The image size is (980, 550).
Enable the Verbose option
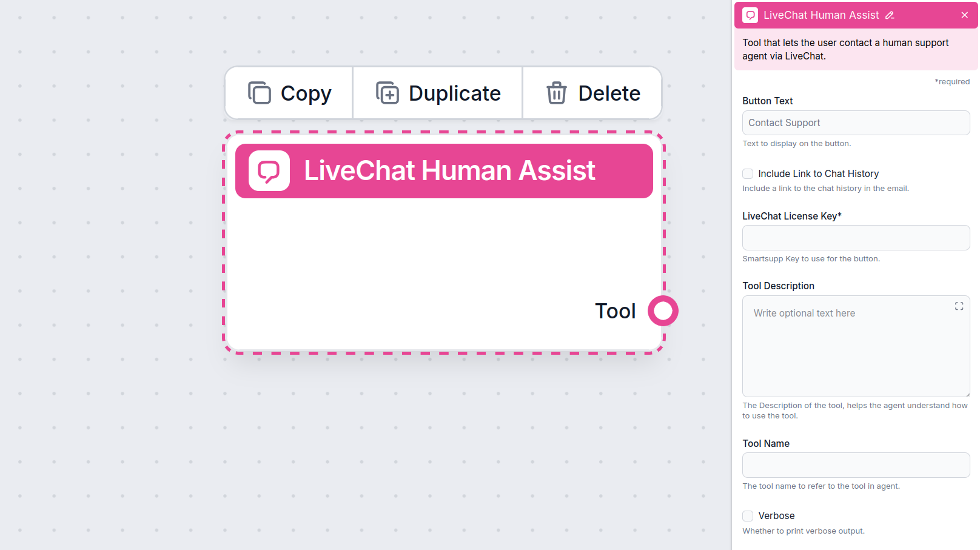pyautogui.click(x=747, y=515)
